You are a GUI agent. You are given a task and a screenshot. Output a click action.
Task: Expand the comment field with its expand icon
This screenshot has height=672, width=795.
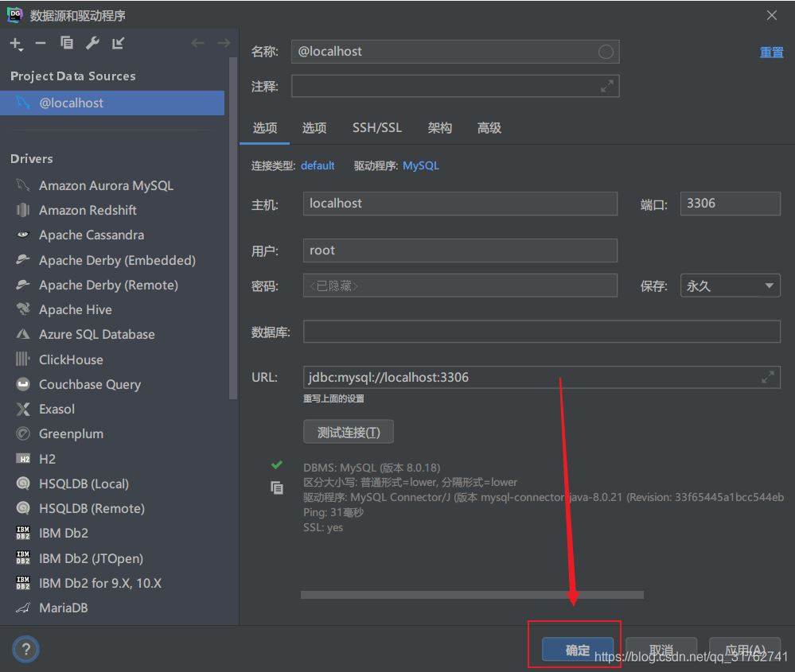click(606, 87)
